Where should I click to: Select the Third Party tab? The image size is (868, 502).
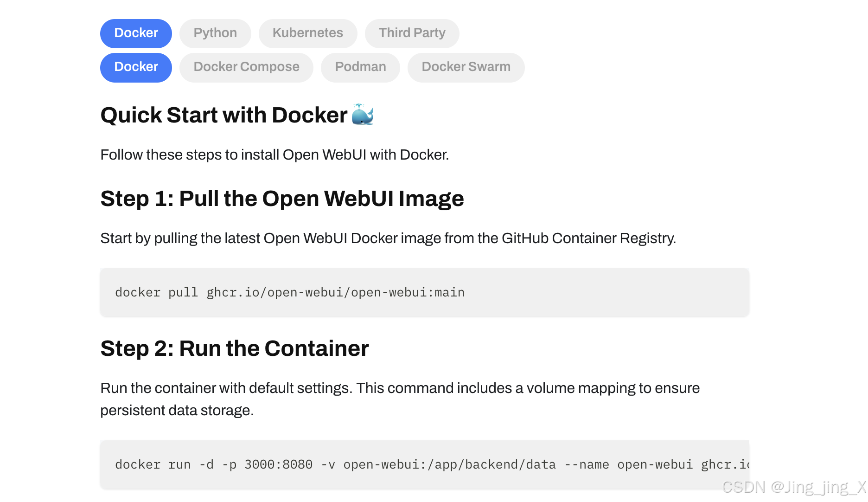[412, 33]
